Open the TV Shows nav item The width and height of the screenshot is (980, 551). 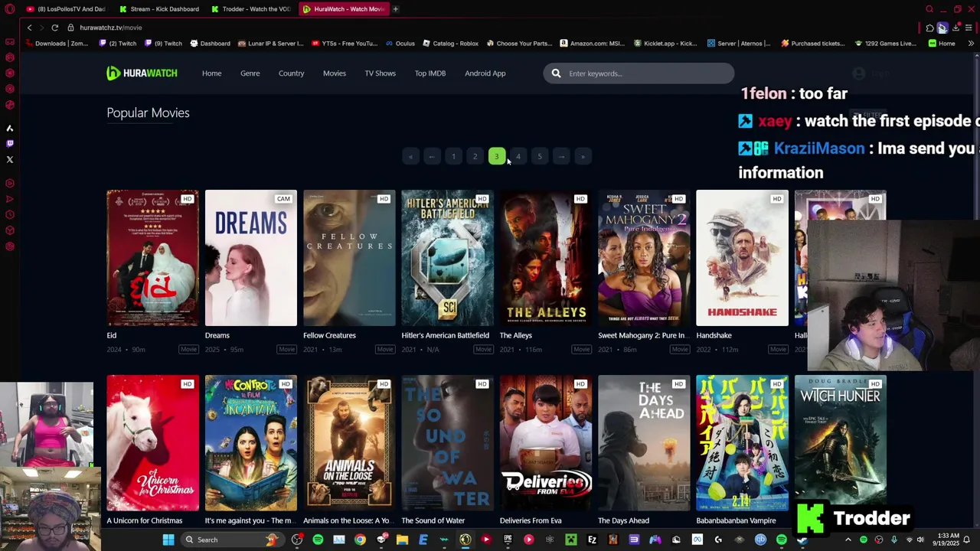pyautogui.click(x=380, y=73)
